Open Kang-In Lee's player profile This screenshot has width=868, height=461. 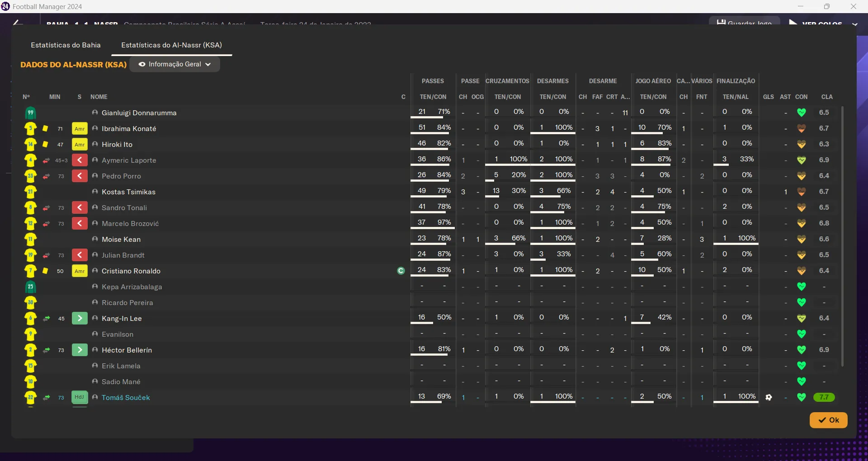coord(122,319)
